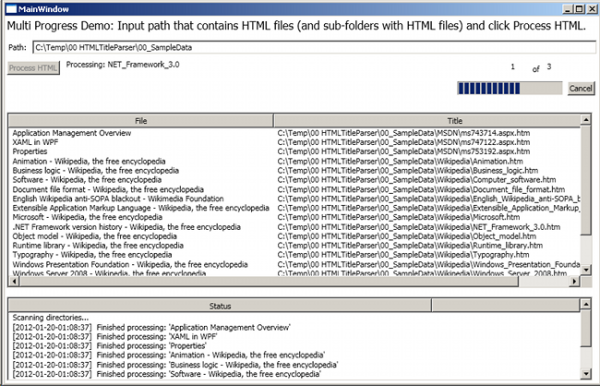
Task: Click the file list's scroll right arrow
Action: 574,282
